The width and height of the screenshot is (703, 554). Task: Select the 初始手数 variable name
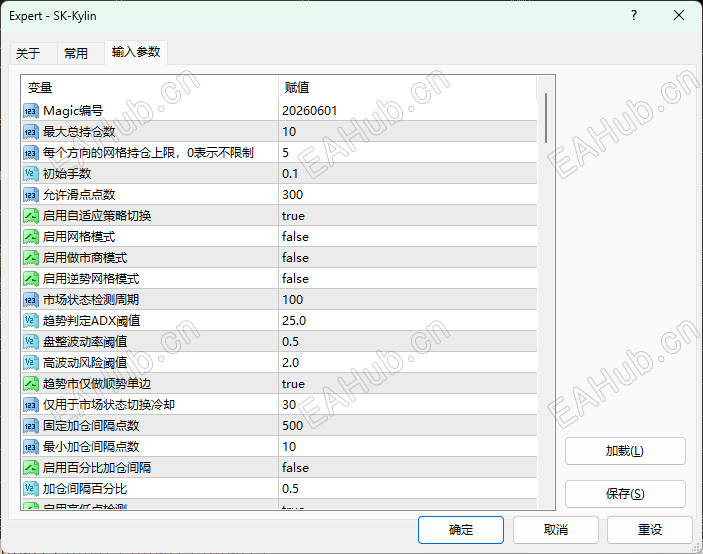coord(67,173)
